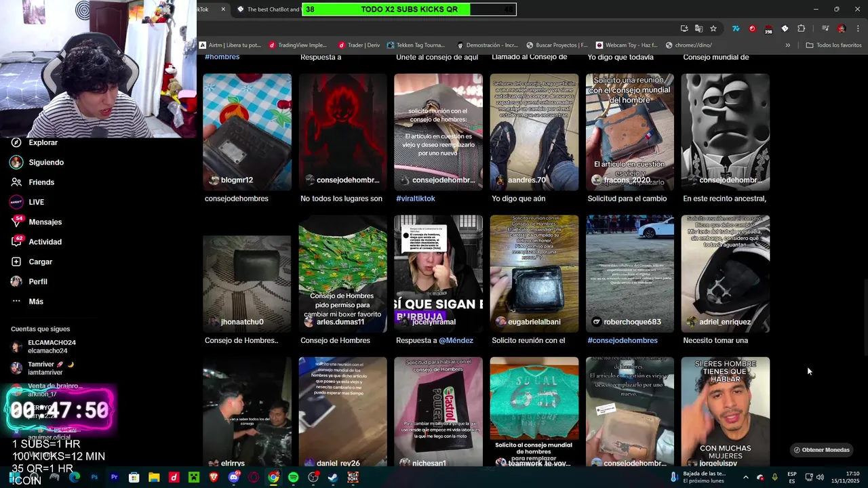Open Premiere Pro from the taskbar
Screen dimensions: 868x488
114,477
